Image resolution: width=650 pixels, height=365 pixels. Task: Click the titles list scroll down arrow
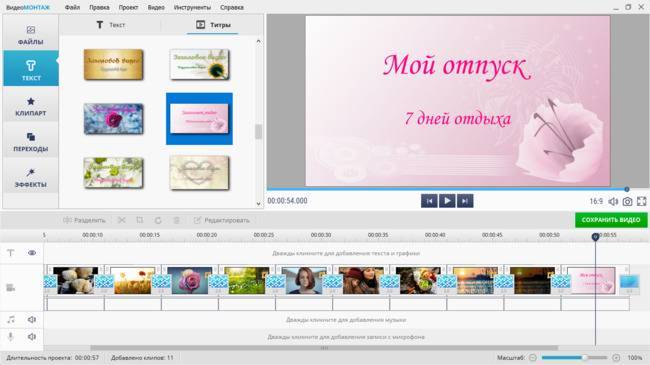pos(259,204)
